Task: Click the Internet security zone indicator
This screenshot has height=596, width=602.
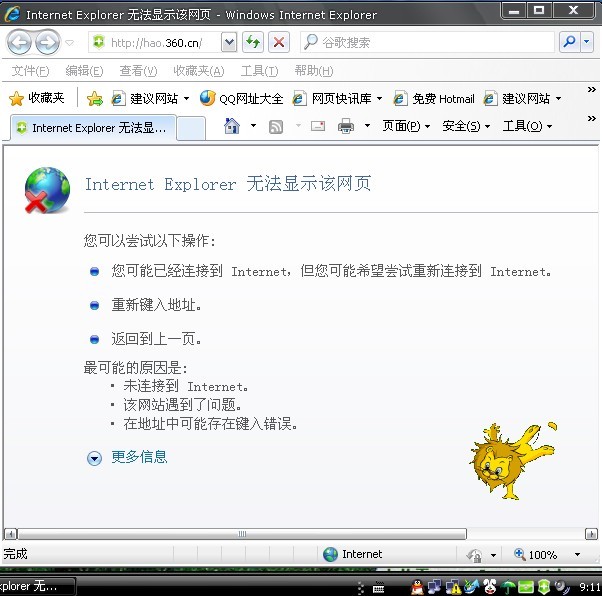Action: 352,554
